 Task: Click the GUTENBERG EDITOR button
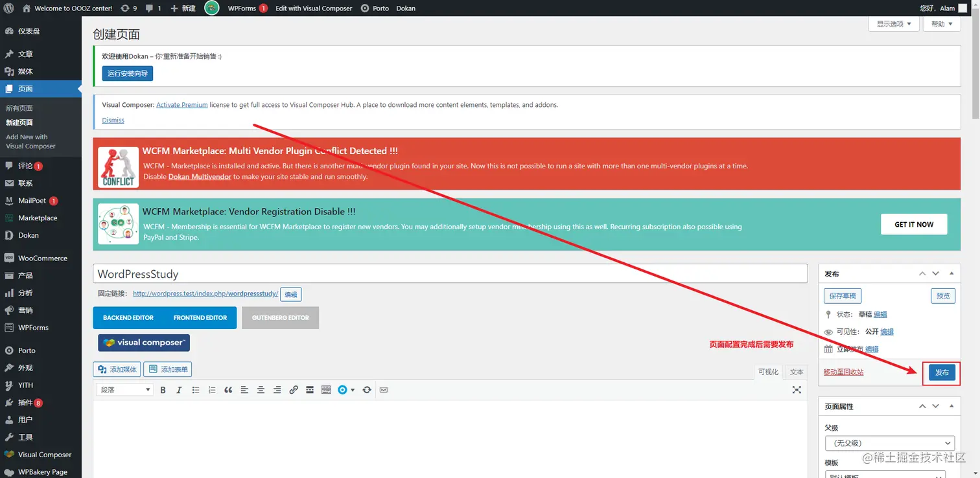click(x=281, y=317)
